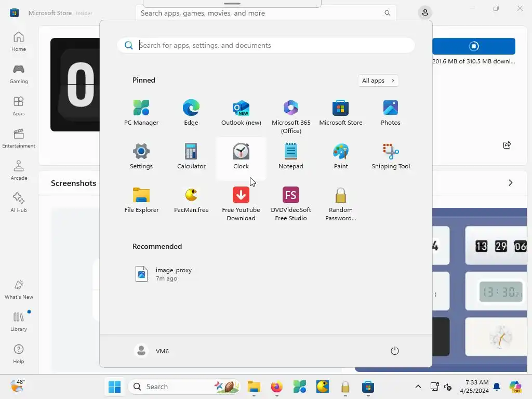Click the Windows Start button on taskbar
The image size is (532, 399).
tap(115, 387)
